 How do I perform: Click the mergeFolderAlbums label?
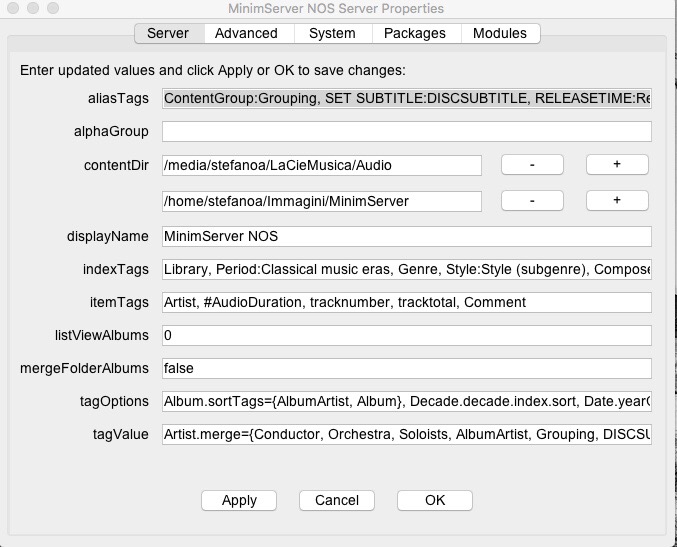(x=84, y=368)
